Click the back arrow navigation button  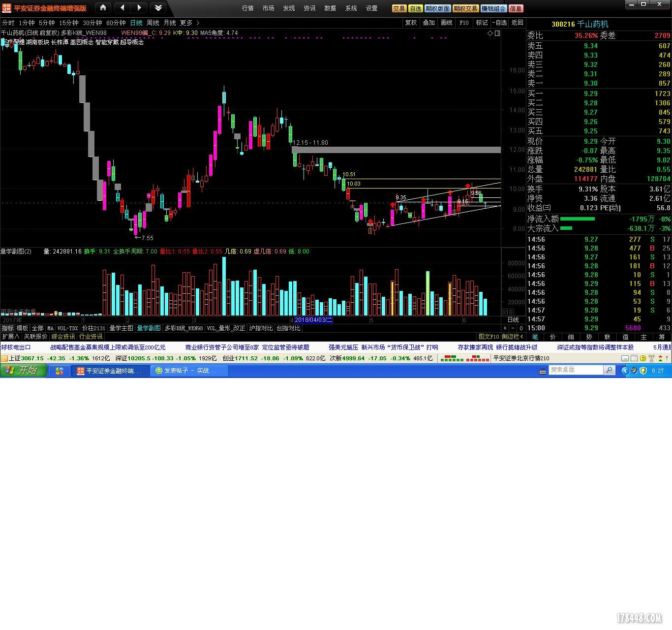(x=122, y=8)
